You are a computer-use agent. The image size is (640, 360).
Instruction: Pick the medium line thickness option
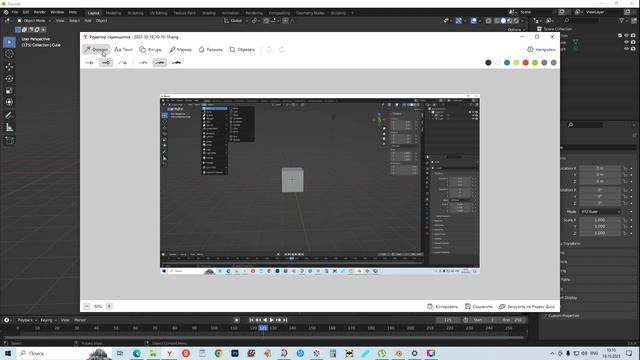click(x=160, y=62)
